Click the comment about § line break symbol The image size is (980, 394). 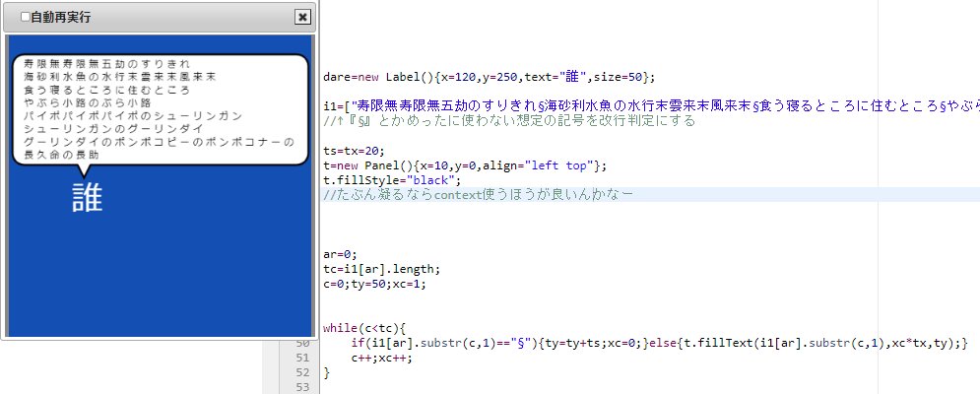(509, 121)
